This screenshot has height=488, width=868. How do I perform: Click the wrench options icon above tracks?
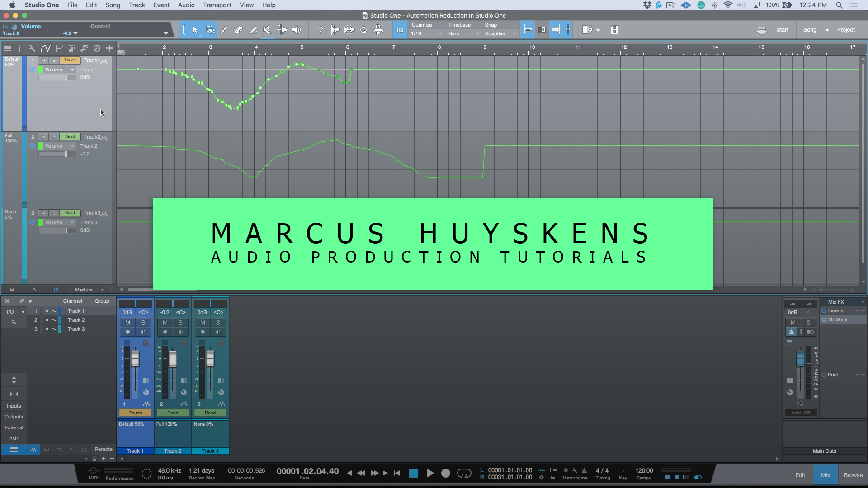click(x=32, y=48)
